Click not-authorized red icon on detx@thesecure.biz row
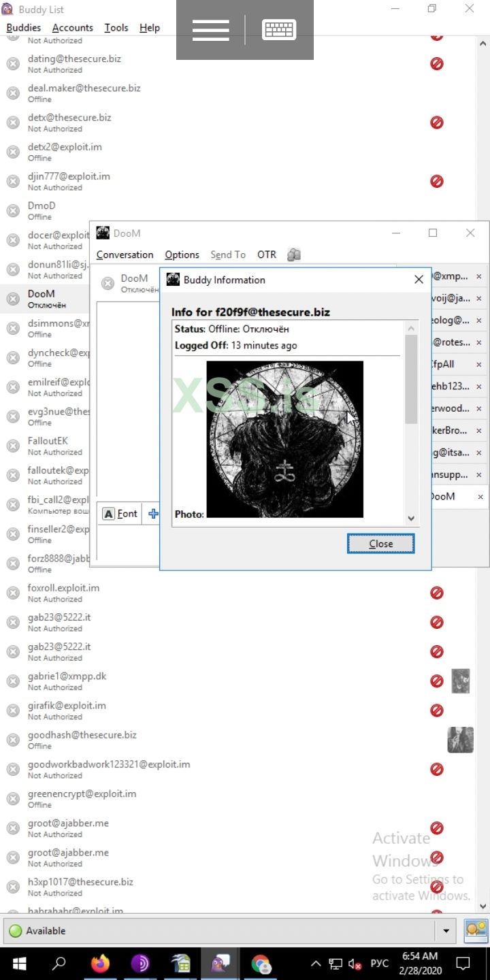Screen dimensions: 490x980 pyautogui.click(x=437, y=122)
